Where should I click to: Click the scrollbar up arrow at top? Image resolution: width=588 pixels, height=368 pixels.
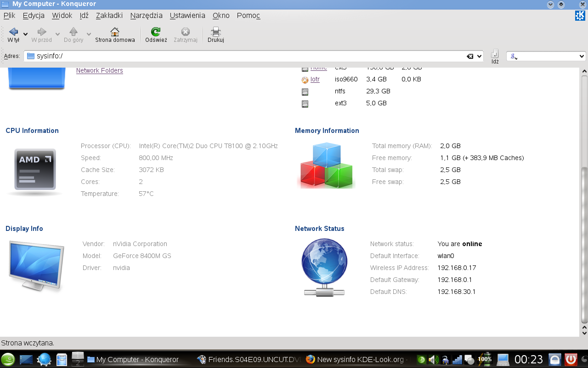click(584, 71)
